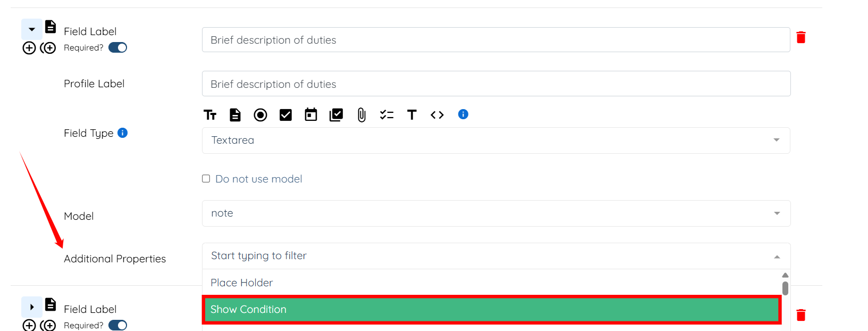The width and height of the screenshot is (868, 331).
Task: Open the Field Type dropdown showing Textarea
Action: coord(495,140)
